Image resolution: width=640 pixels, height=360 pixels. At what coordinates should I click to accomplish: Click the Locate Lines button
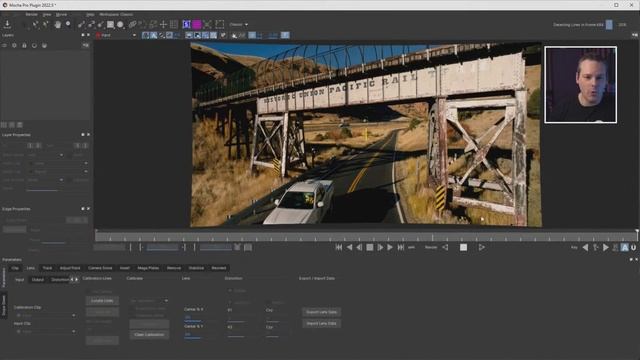click(102, 301)
